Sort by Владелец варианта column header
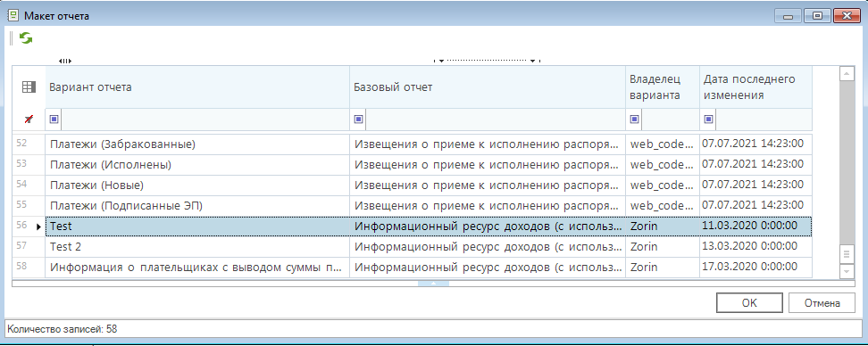 click(x=663, y=86)
